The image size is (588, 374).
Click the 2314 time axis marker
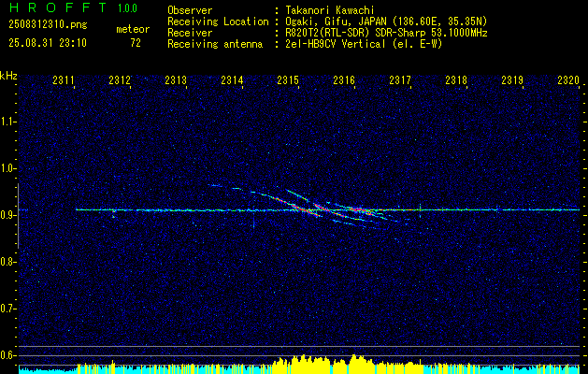tap(232, 79)
